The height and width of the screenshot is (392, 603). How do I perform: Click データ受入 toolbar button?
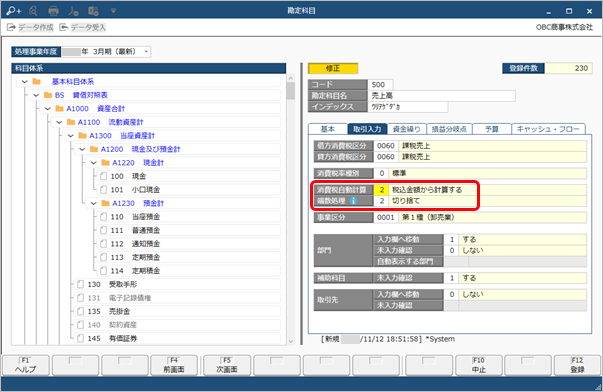click(82, 27)
